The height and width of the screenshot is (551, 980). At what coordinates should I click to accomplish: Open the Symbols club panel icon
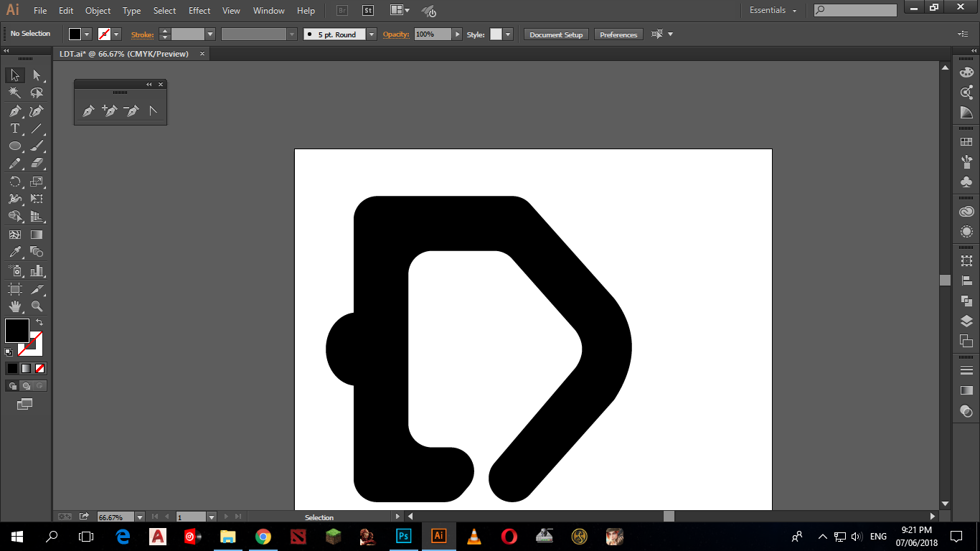(x=966, y=182)
